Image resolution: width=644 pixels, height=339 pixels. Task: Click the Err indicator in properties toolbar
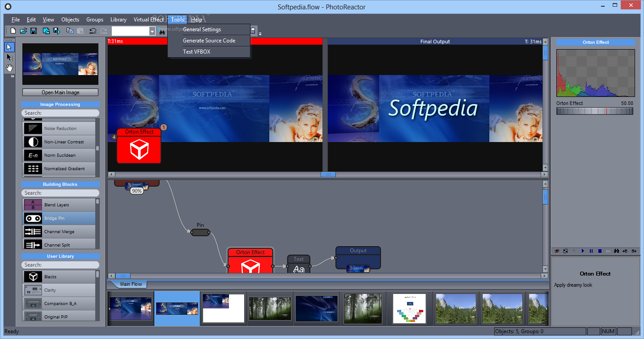608,251
